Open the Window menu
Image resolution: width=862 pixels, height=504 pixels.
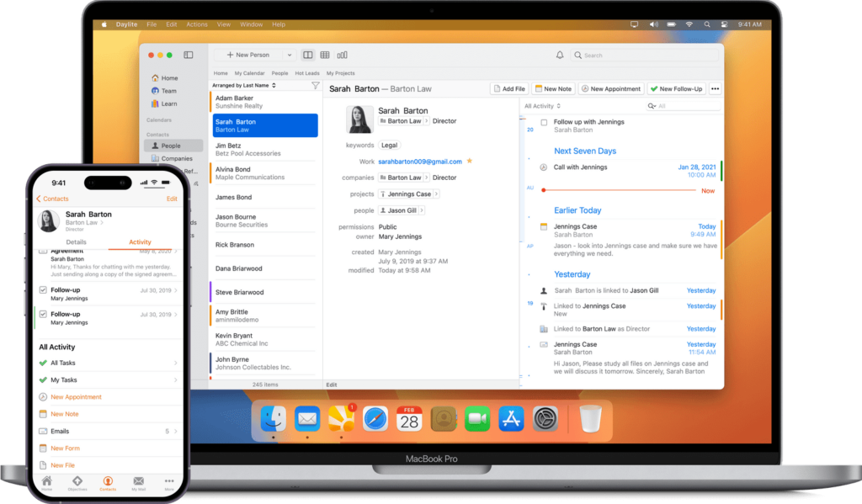pos(251,24)
